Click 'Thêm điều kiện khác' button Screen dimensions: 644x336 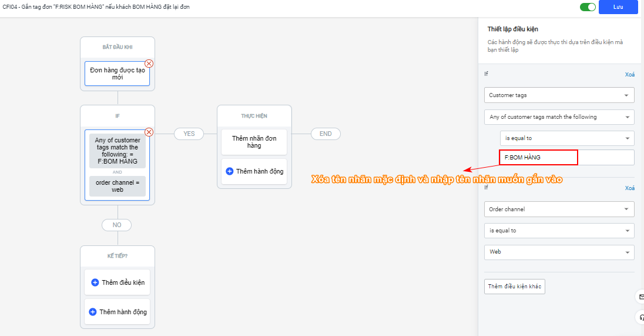[515, 287]
